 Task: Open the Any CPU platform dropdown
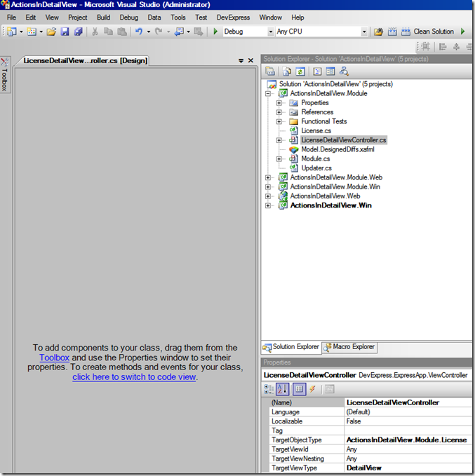(364, 32)
